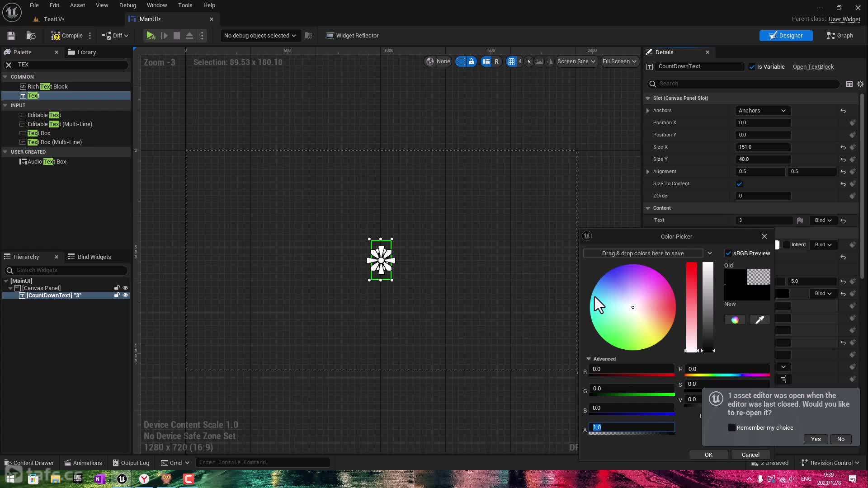Stop the play session
The width and height of the screenshot is (868, 488).
click(x=177, y=35)
